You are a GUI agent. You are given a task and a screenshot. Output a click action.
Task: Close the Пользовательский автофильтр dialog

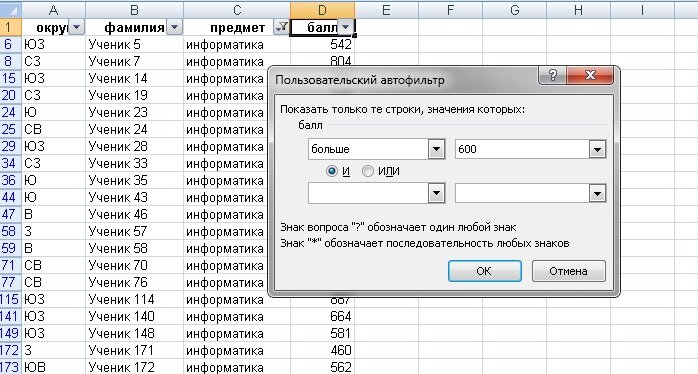(x=590, y=75)
